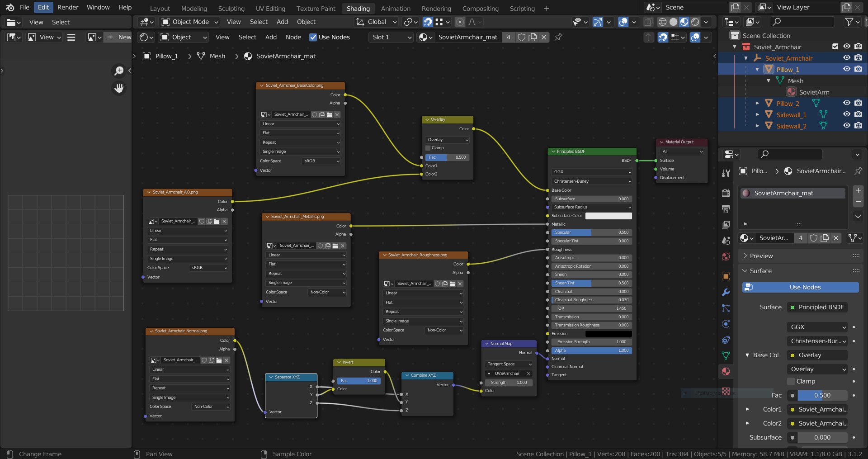Unlink SovietArmchair_mat with the X in node editor header
The width and height of the screenshot is (868, 459).
(544, 37)
